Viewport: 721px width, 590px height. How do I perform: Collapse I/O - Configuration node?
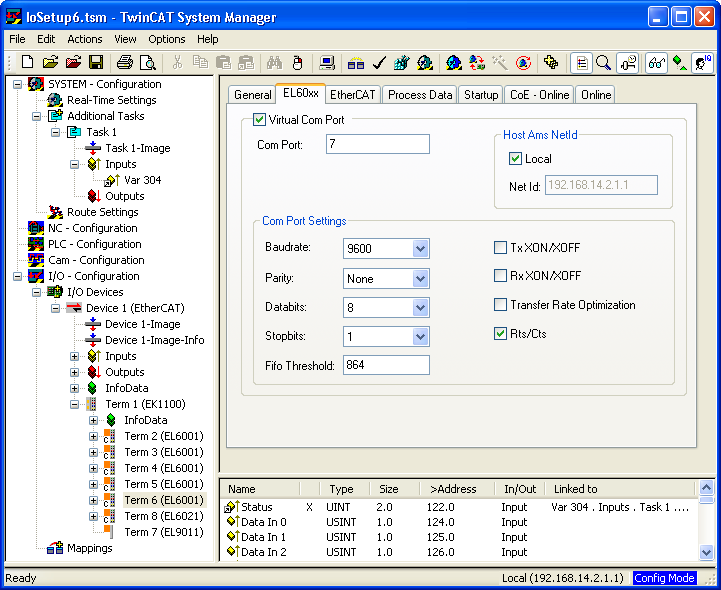click(17, 276)
